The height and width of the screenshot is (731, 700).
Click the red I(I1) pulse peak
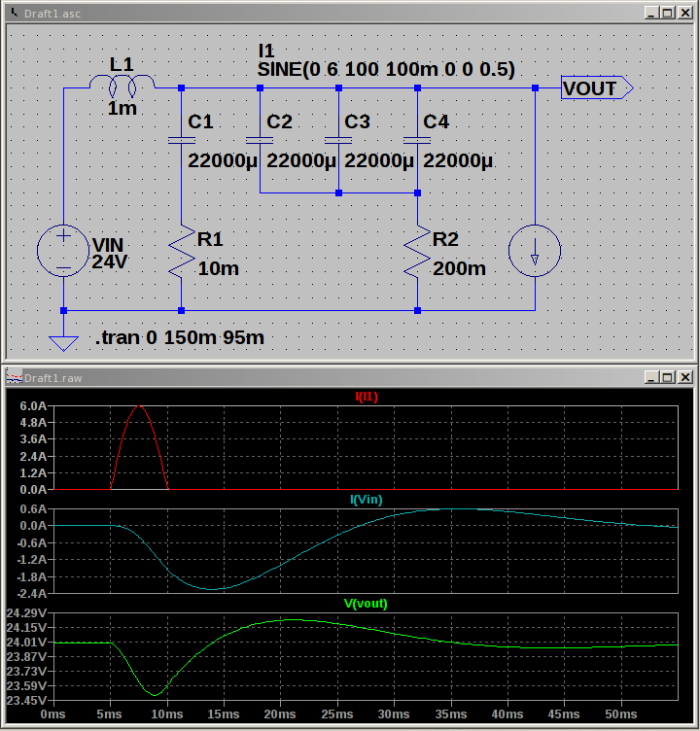point(139,406)
